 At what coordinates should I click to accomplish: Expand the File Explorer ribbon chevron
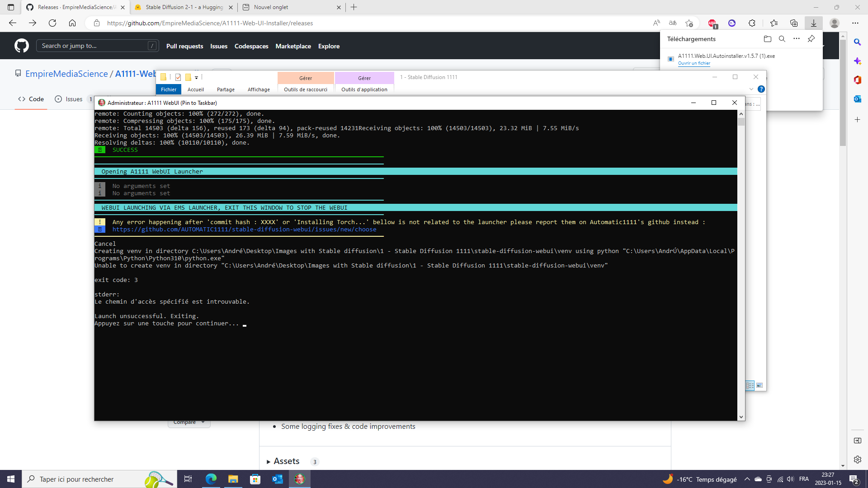coord(751,89)
